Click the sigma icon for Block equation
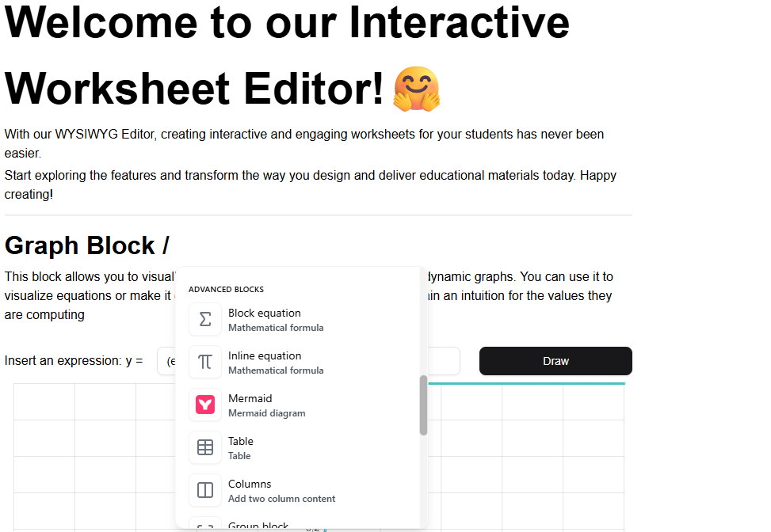Image resolution: width=771 pixels, height=532 pixels. (205, 320)
